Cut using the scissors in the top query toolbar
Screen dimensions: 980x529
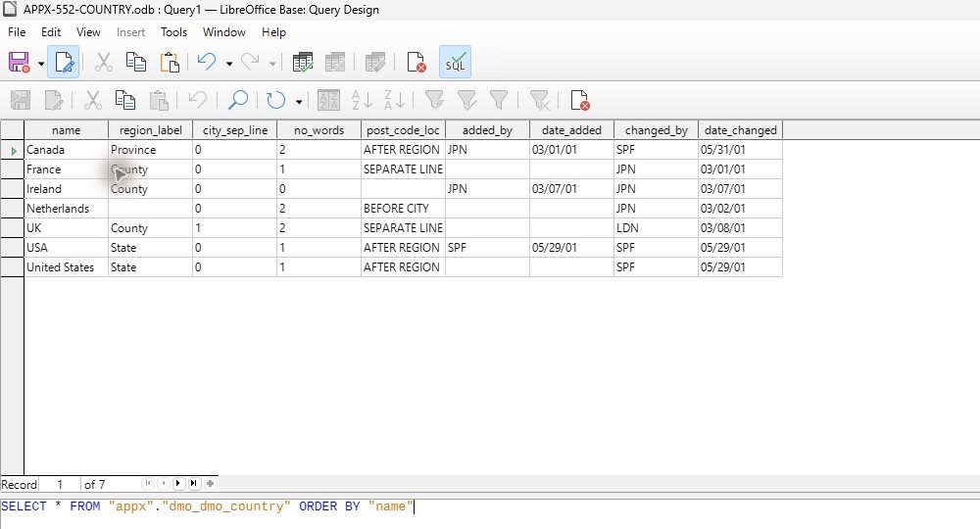[x=103, y=63]
